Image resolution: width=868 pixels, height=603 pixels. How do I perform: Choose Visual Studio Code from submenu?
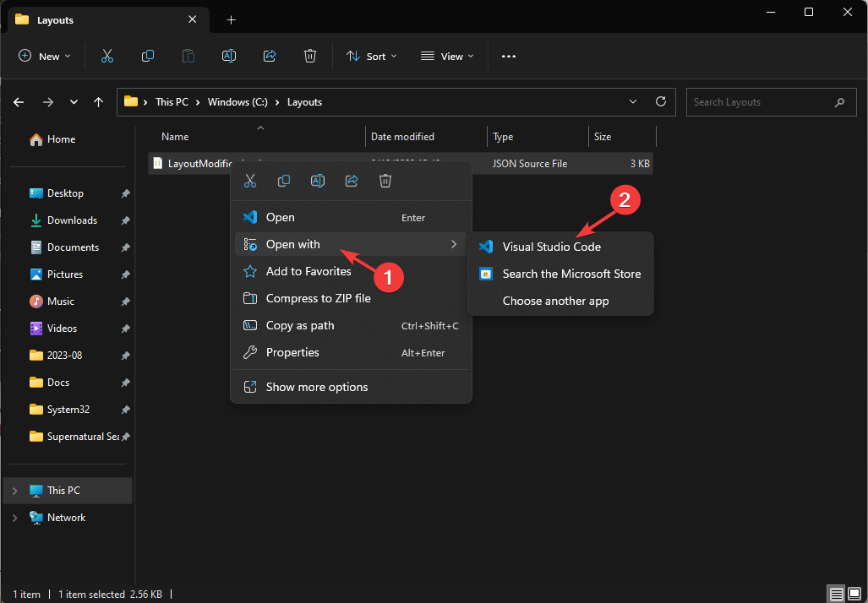[551, 247]
